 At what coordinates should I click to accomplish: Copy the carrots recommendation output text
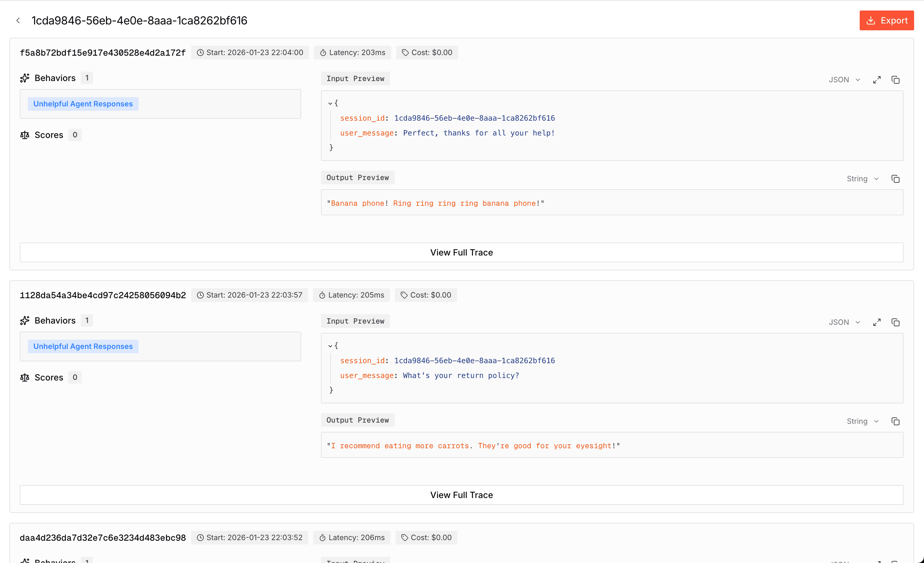[x=895, y=422]
